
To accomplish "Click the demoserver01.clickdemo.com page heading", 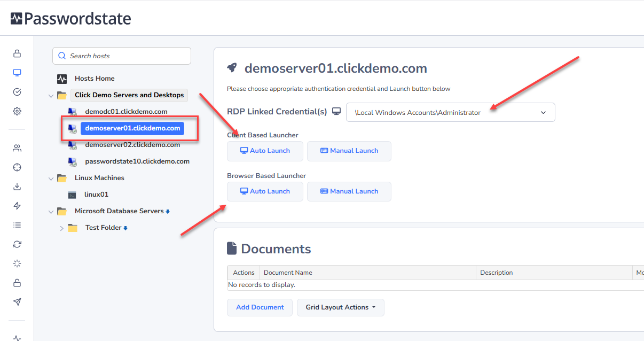I will click(x=336, y=68).
